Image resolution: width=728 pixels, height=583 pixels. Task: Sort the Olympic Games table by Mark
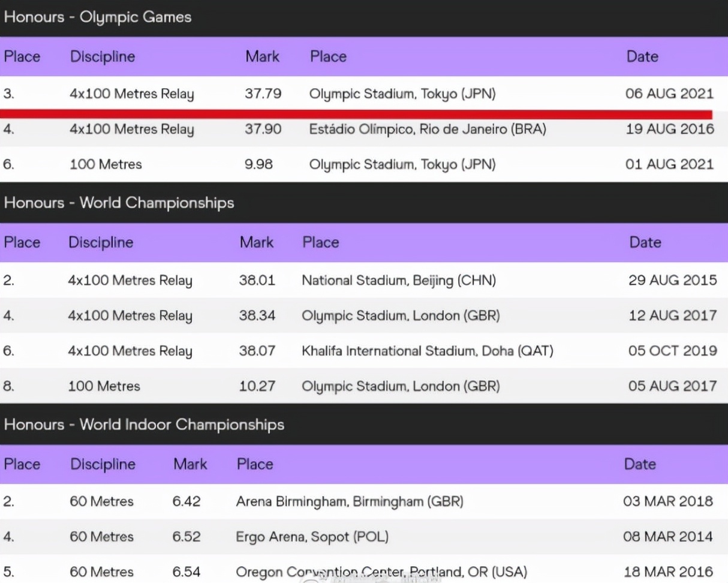[x=262, y=57]
